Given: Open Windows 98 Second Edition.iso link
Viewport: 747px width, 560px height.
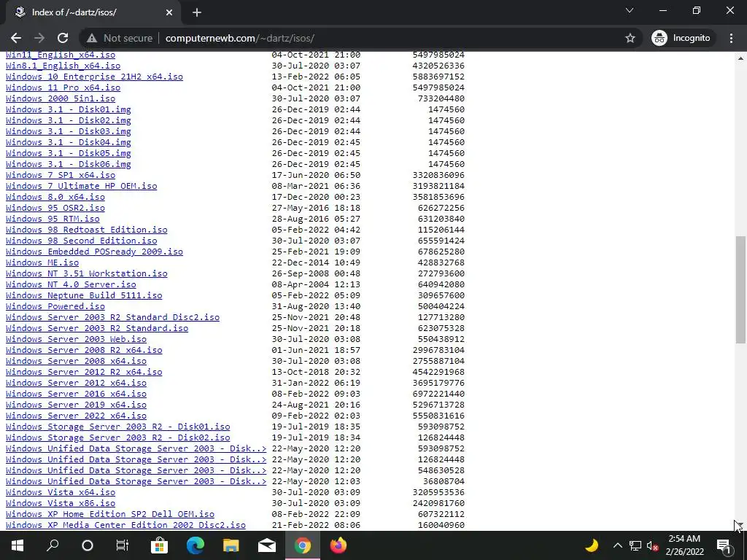Looking at the screenshot, I should 82,241.
